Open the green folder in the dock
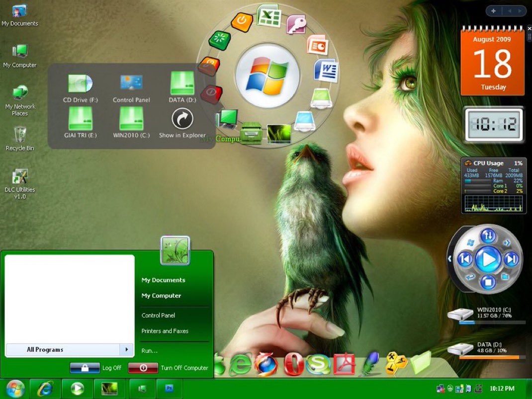Viewport: 532px width, 399px height. tap(421, 363)
